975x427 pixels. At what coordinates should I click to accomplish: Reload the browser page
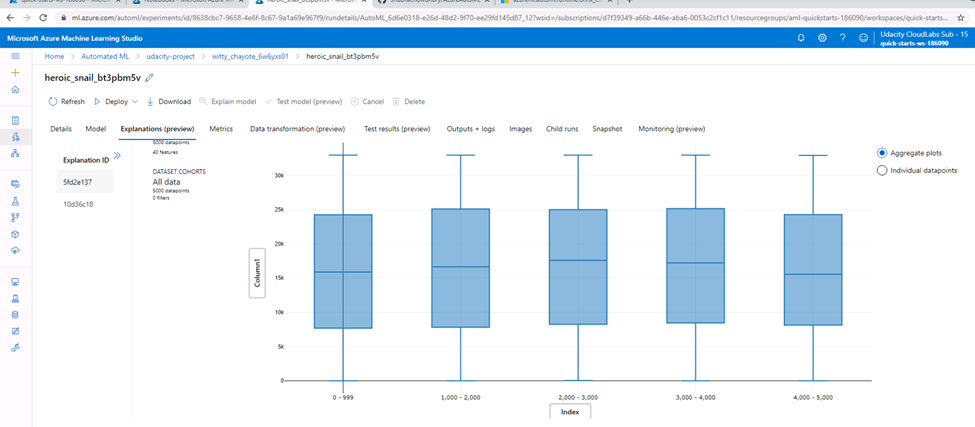(42, 18)
